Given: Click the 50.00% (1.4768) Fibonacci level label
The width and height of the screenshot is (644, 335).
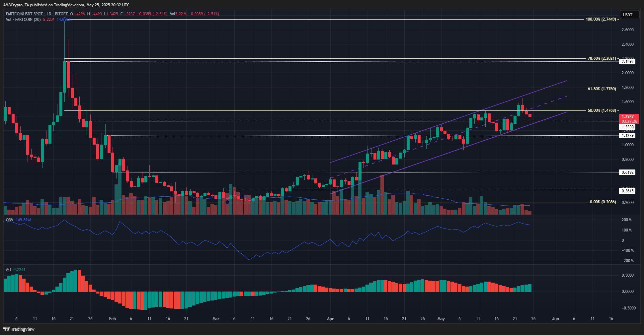Looking at the screenshot, I should coord(602,110).
